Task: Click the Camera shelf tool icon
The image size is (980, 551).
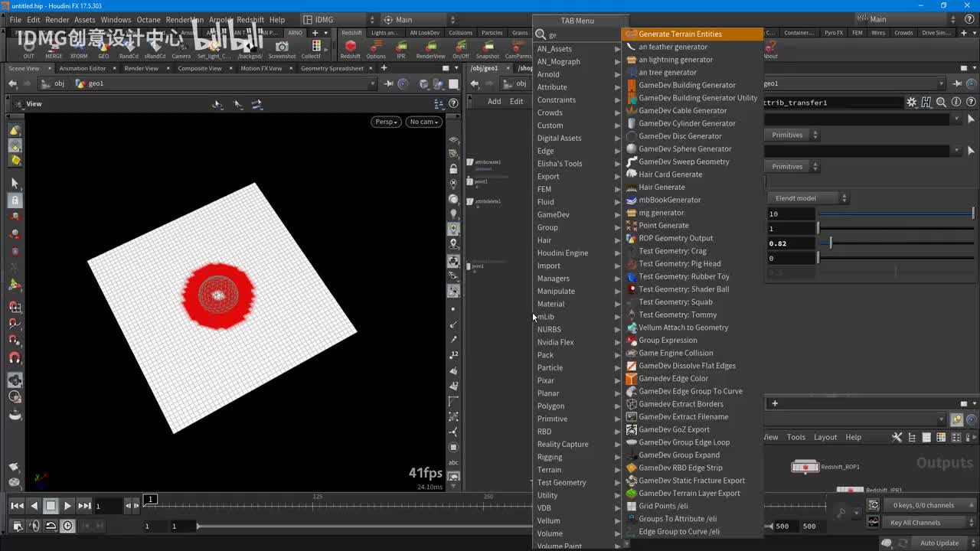Action: (181, 47)
